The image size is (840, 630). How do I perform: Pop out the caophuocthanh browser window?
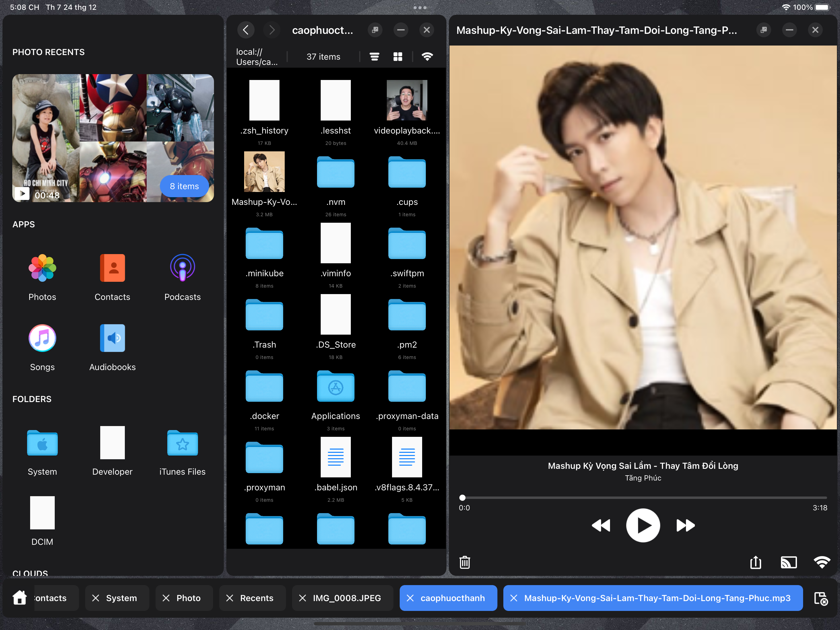point(375,30)
